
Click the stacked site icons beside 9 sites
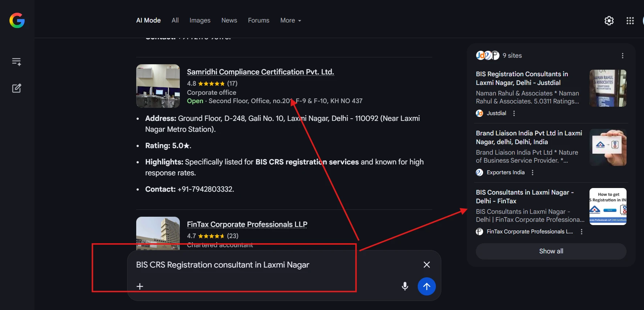pos(488,56)
